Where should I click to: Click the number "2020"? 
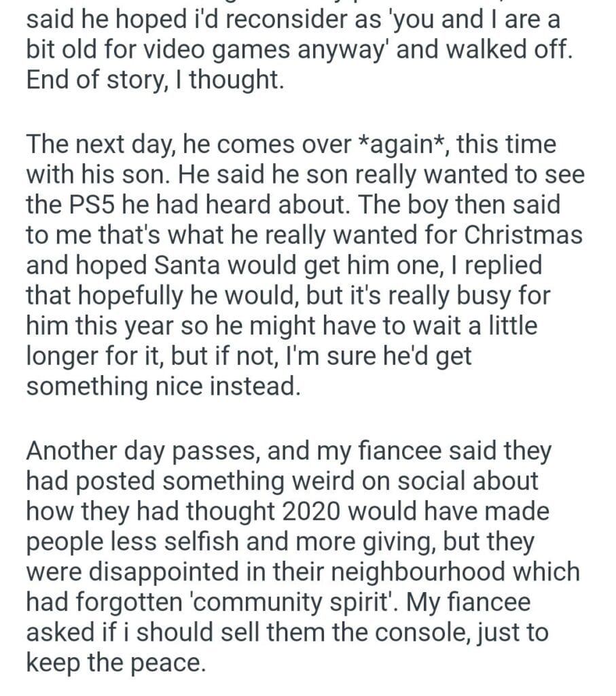coord(323,511)
